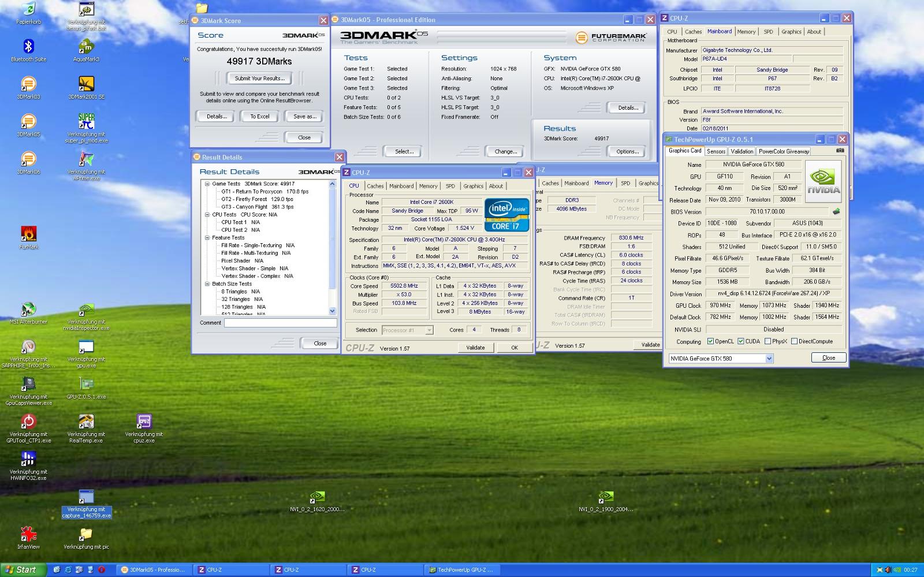Click Change button under Settings
Viewport: 924px width, 577px height.
tap(505, 151)
